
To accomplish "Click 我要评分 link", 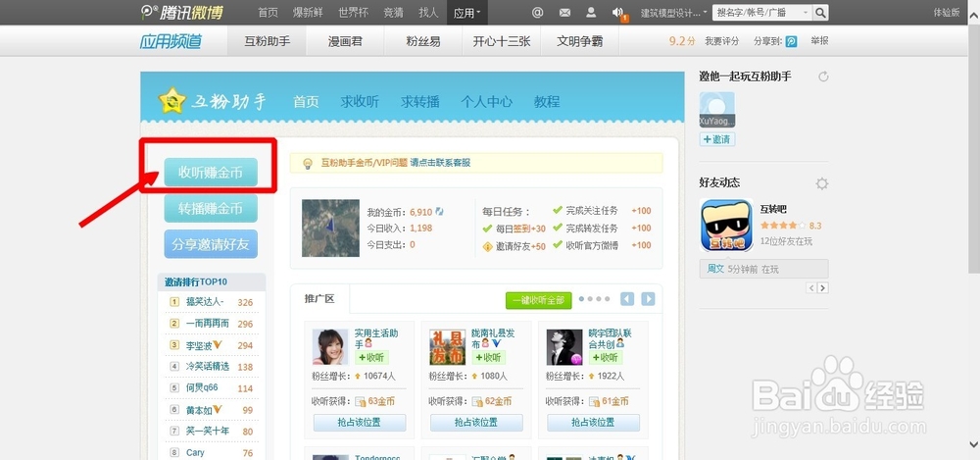I will 722,41.
